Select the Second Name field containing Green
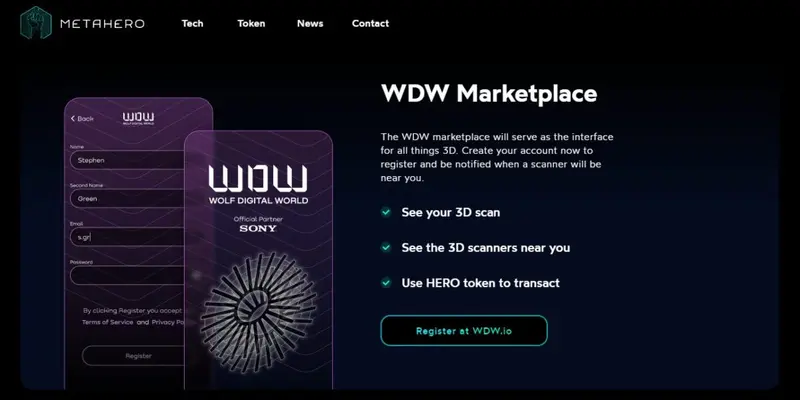The image size is (800, 400). click(x=127, y=198)
